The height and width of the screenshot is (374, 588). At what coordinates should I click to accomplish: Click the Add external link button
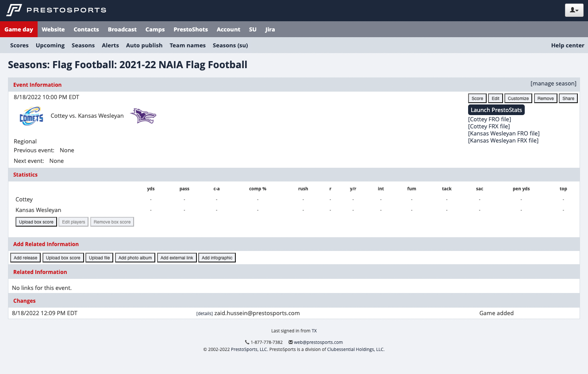pyautogui.click(x=177, y=258)
